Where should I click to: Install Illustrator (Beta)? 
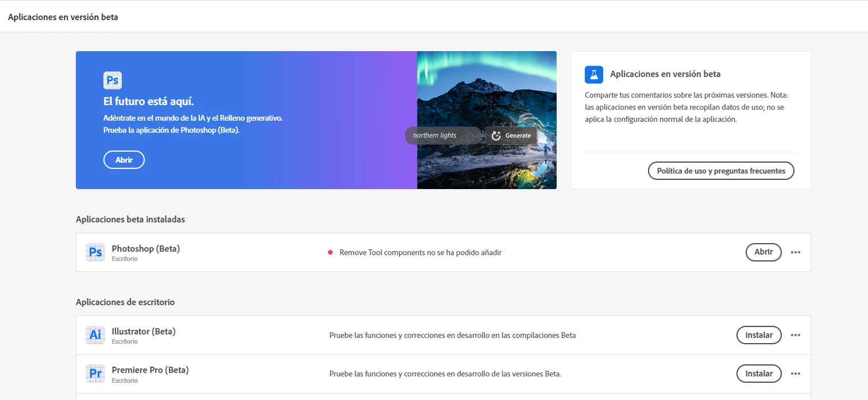point(759,335)
